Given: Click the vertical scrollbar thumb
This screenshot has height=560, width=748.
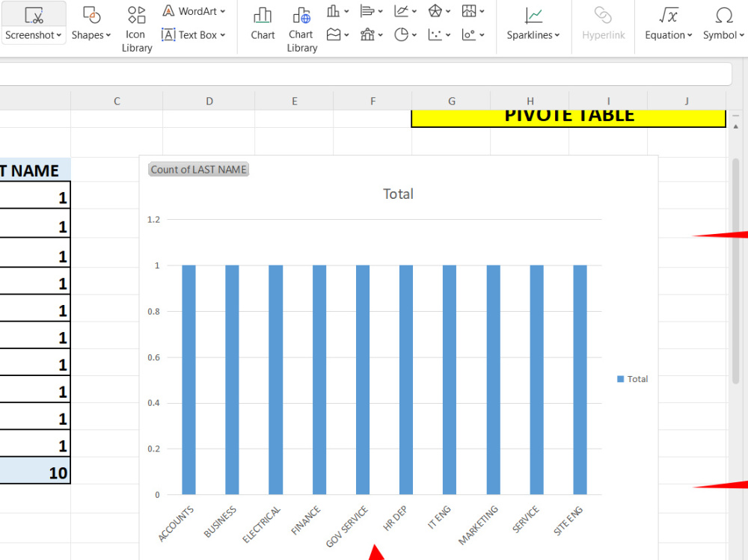Looking at the screenshot, I should tap(735, 271).
